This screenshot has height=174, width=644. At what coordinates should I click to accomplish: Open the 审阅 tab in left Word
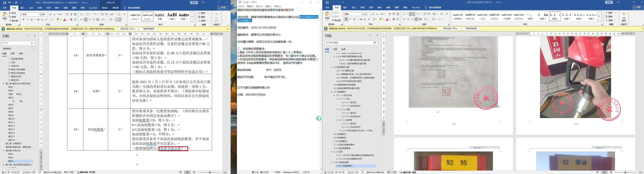click(65, 8)
